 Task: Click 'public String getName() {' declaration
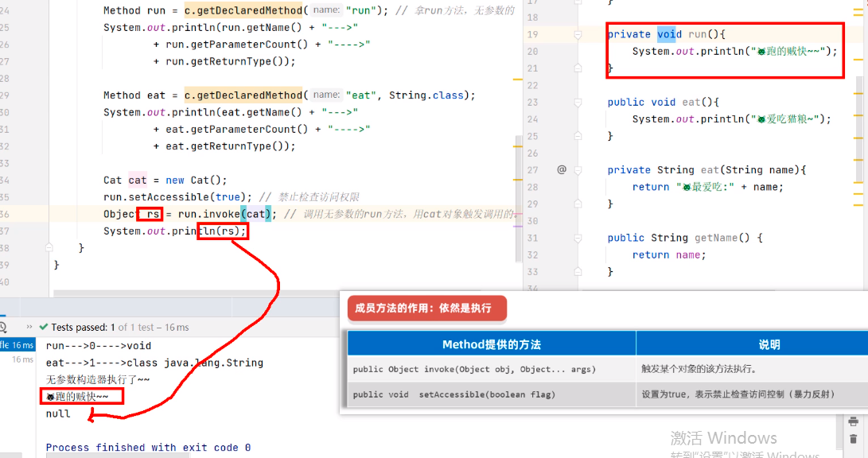(685, 238)
